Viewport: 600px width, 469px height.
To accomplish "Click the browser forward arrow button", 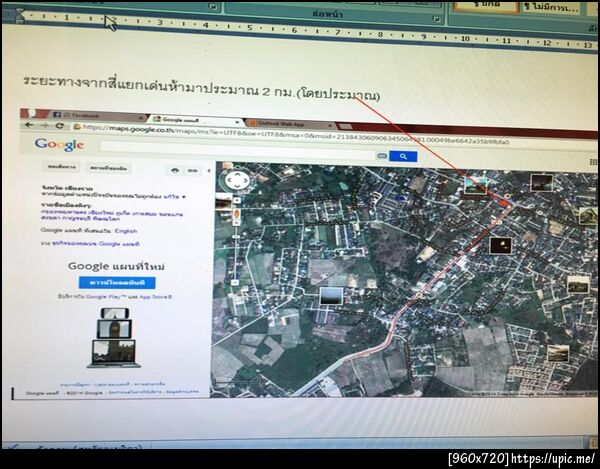I will coord(44,125).
